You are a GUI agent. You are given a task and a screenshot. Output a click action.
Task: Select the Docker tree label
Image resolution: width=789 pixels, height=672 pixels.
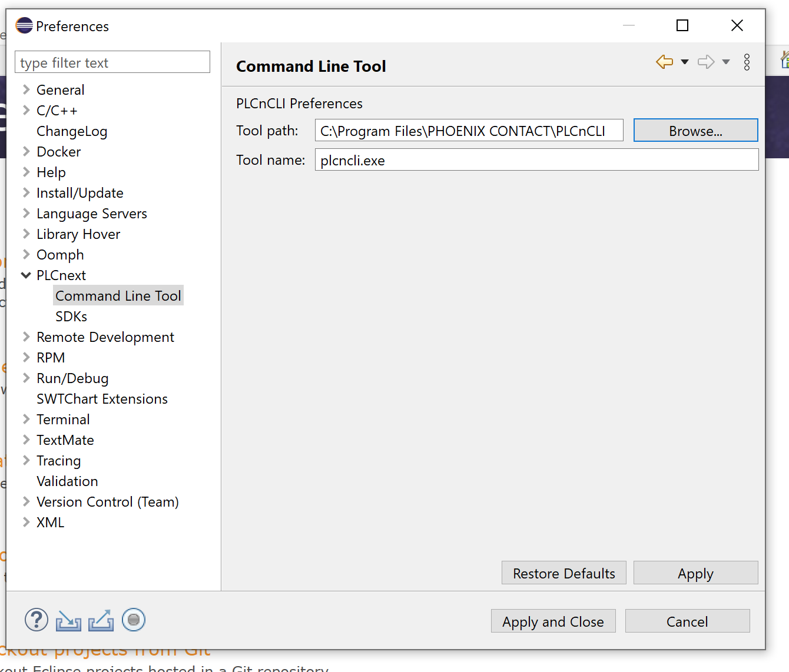(x=58, y=152)
